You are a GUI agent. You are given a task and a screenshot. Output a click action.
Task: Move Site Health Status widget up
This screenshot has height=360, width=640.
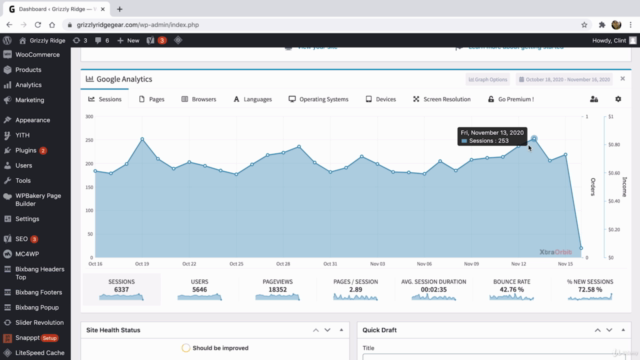pyautogui.click(x=316, y=330)
